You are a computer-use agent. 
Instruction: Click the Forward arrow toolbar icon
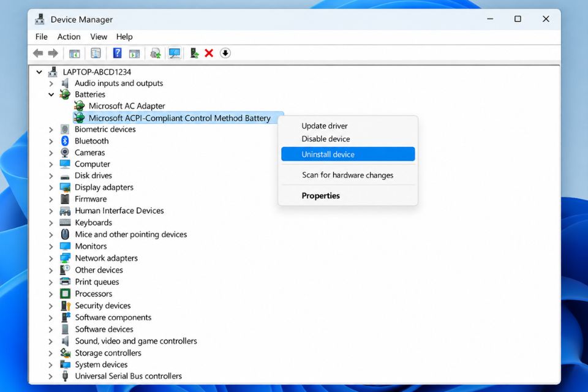53,53
